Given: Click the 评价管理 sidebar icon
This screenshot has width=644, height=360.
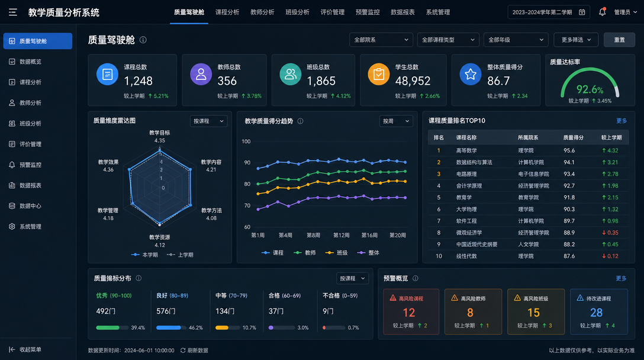Looking at the screenshot, I should pyautogui.click(x=12, y=144).
